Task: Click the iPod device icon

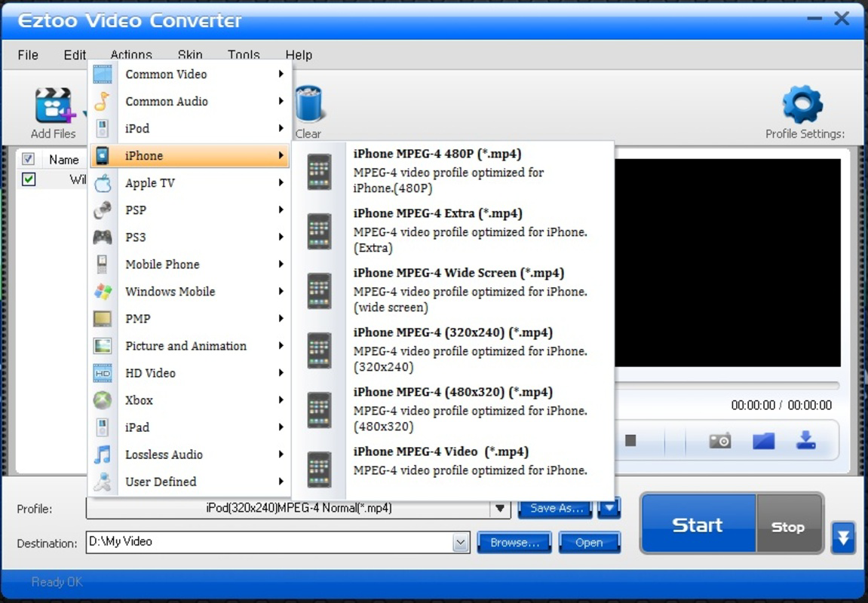Action: 103,128
